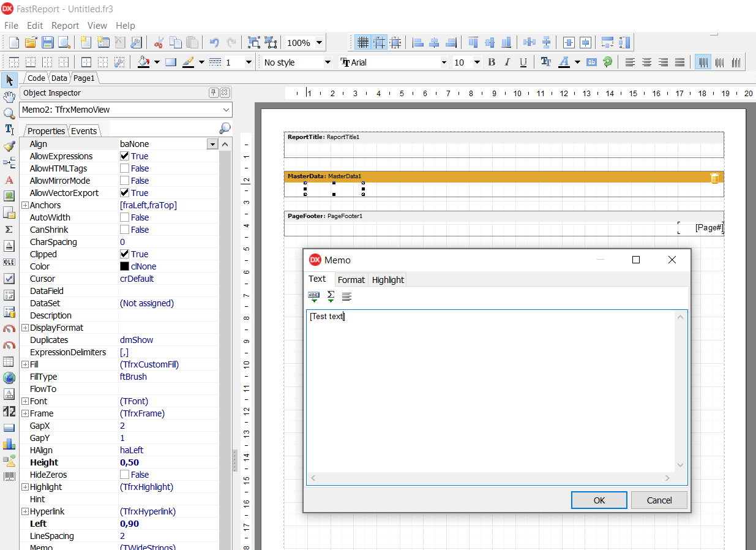Viewport: 756px width, 550px height.
Task: Switch to the Data tab
Action: point(59,78)
